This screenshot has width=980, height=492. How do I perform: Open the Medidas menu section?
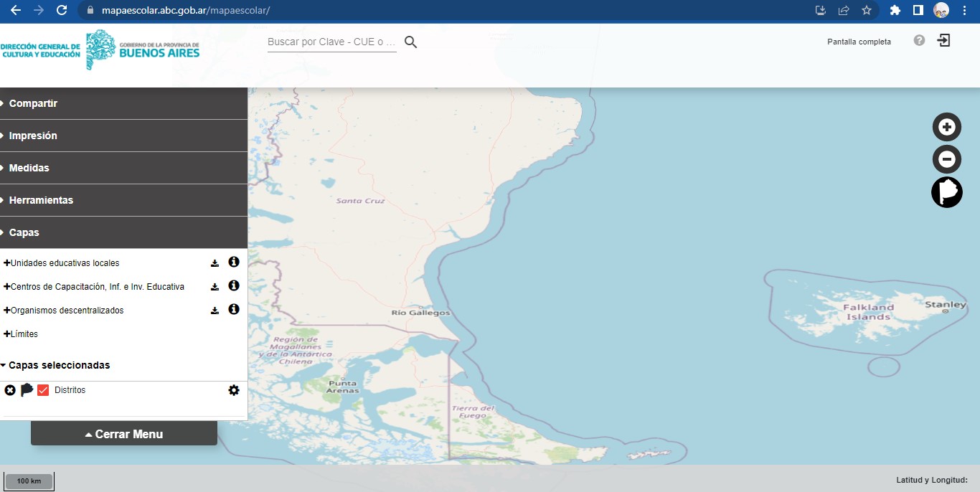coord(29,168)
